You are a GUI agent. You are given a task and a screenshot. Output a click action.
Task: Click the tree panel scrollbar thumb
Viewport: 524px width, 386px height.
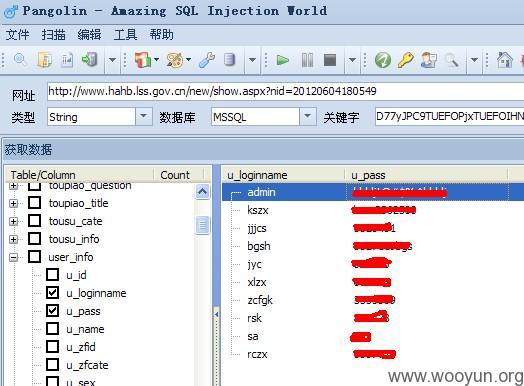pyautogui.click(x=202, y=225)
